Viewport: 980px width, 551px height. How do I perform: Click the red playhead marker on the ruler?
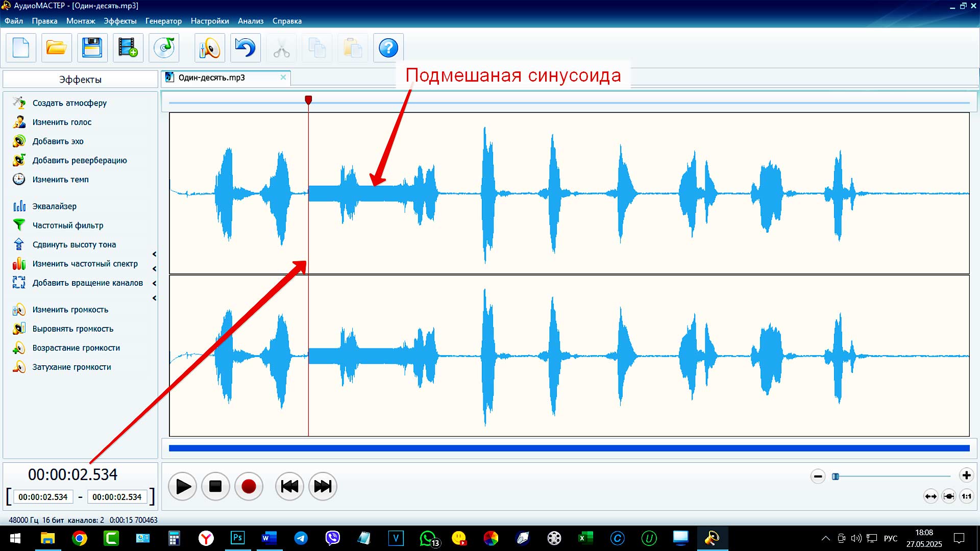tap(308, 100)
